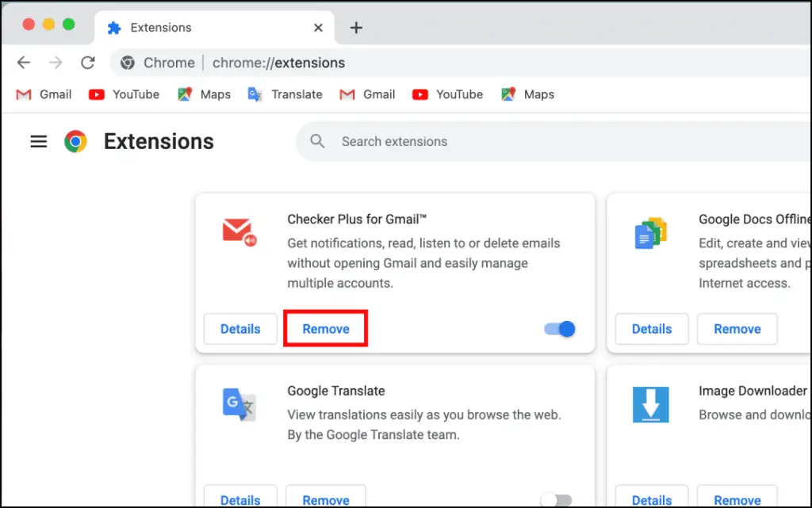This screenshot has width=812, height=508.
Task: Switch to the Extensions browser tab
Action: 214,28
